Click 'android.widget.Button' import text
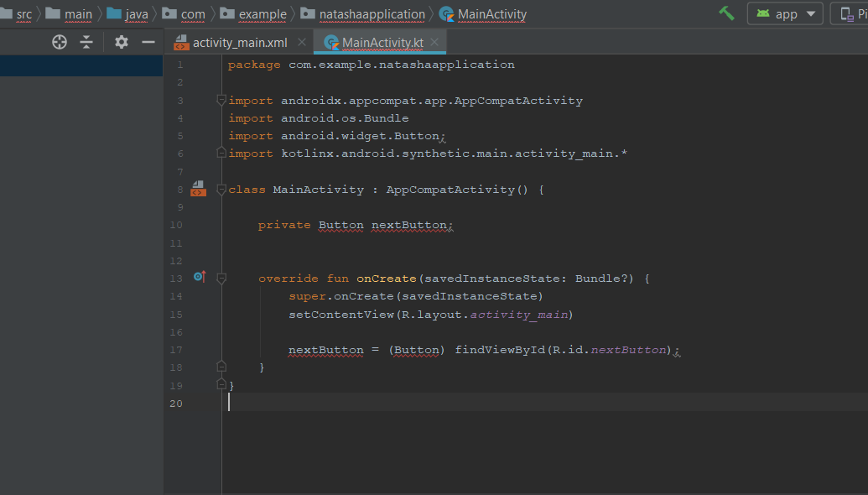 click(x=360, y=136)
